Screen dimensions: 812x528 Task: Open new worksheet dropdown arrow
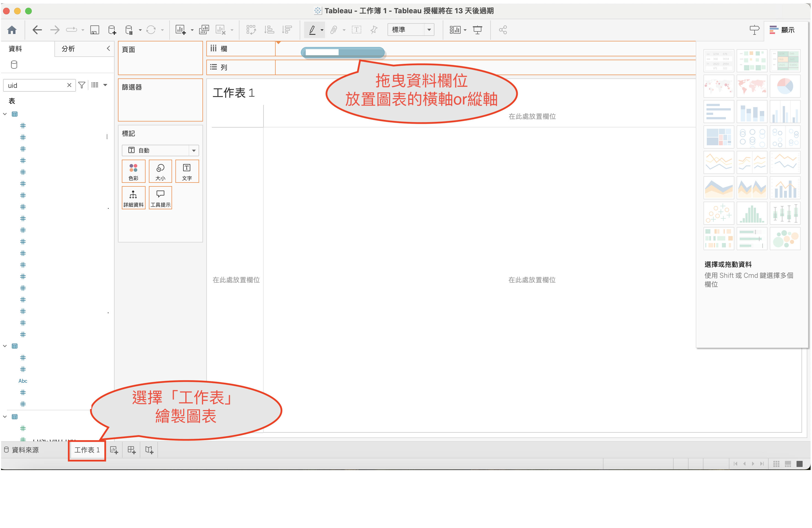(192, 30)
